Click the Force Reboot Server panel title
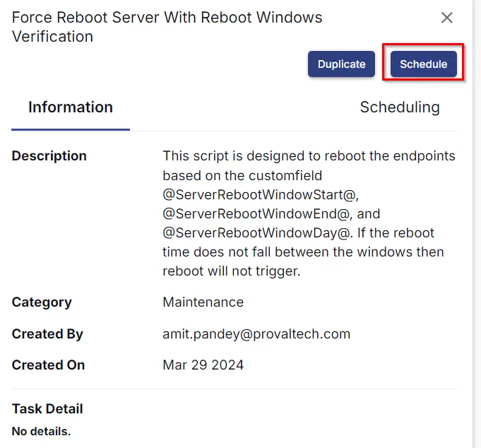This screenshot has height=448, width=481. click(167, 27)
